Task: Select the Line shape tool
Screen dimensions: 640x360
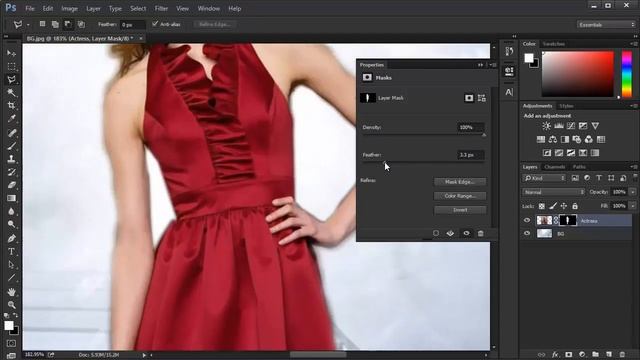Action: [x=11, y=278]
